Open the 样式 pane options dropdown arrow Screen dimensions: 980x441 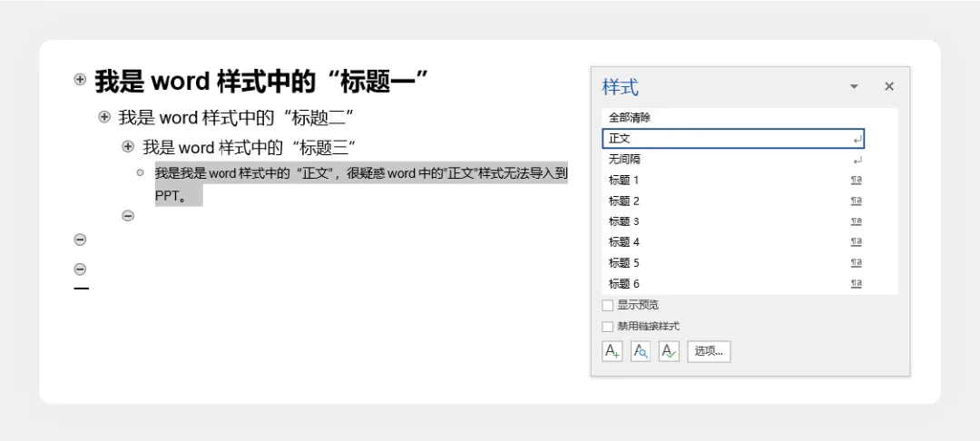point(855,87)
